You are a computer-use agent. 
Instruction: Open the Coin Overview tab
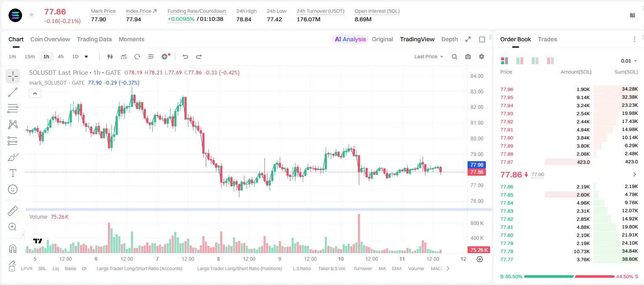coord(50,39)
